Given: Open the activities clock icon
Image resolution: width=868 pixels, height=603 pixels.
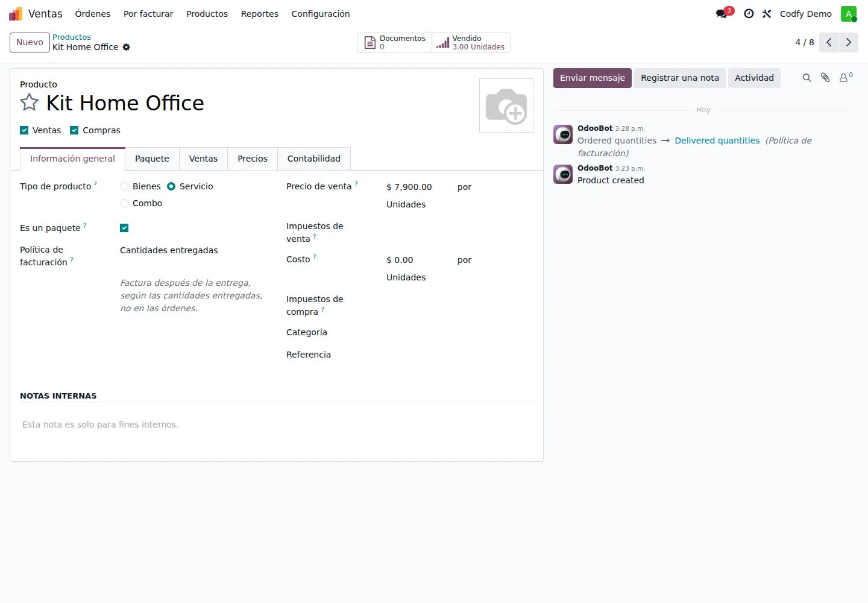Looking at the screenshot, I should 749,14.
